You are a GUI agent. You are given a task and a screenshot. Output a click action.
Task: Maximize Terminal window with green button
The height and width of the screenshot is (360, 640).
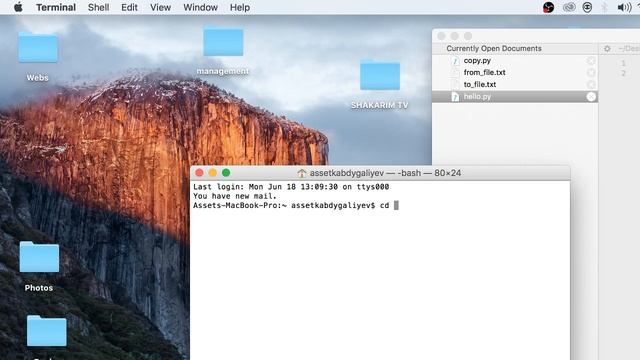[226, 173]
